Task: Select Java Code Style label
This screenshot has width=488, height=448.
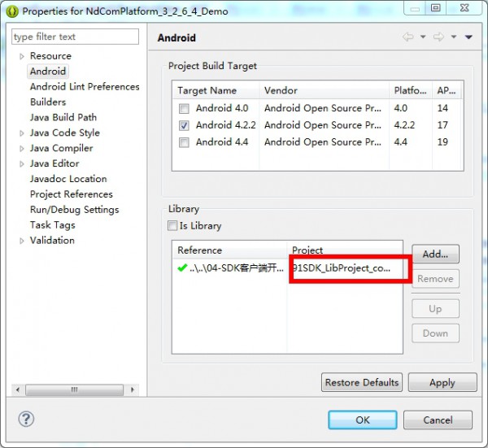Action: point(65,133)
